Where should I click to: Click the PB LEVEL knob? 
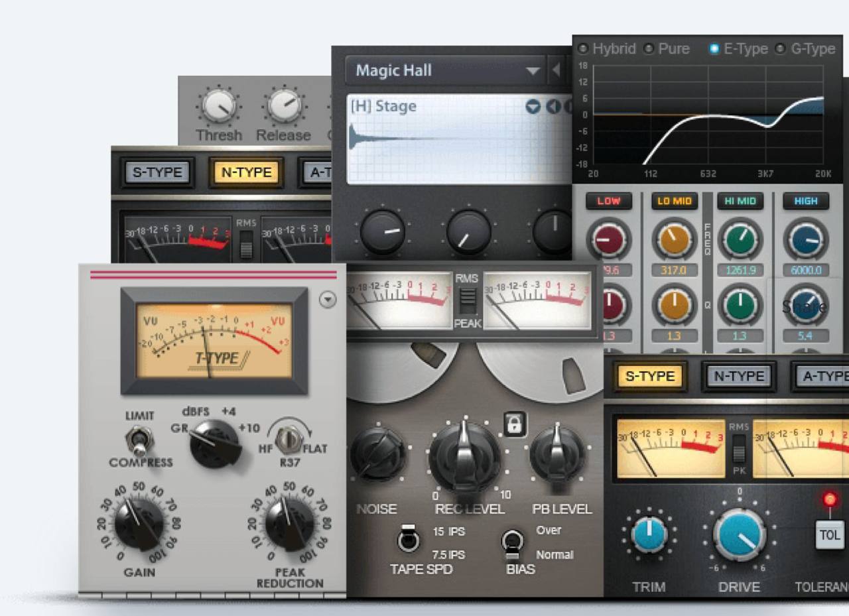click(x=557, y=454)
